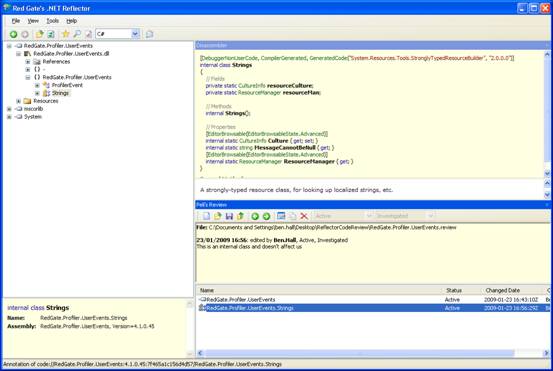Open the View menu
Image resolution: width=553 pixels, height=371 pixels.
tap(33, 21)
